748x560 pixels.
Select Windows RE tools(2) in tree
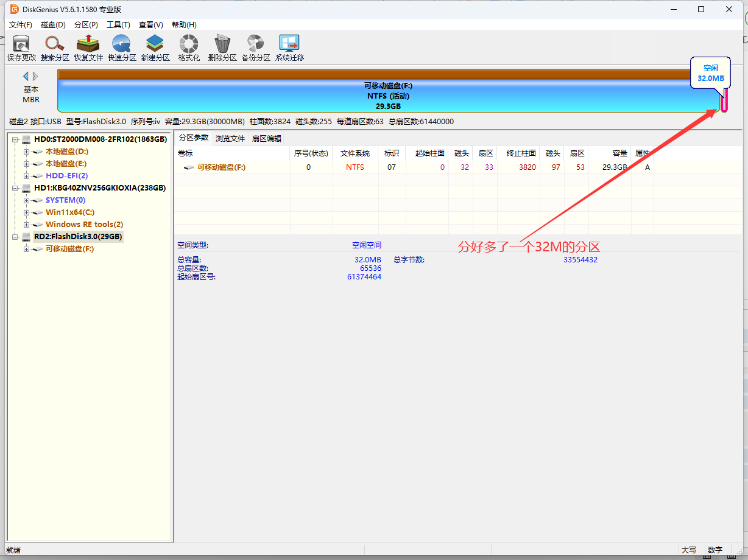pyautogui.click(x=85, y=225)
